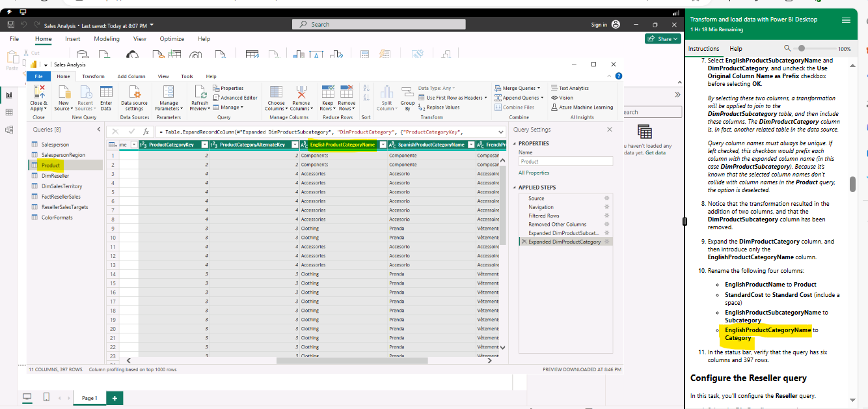
Task: Click Sign in in title bar
Action: (x=599, y=25)
